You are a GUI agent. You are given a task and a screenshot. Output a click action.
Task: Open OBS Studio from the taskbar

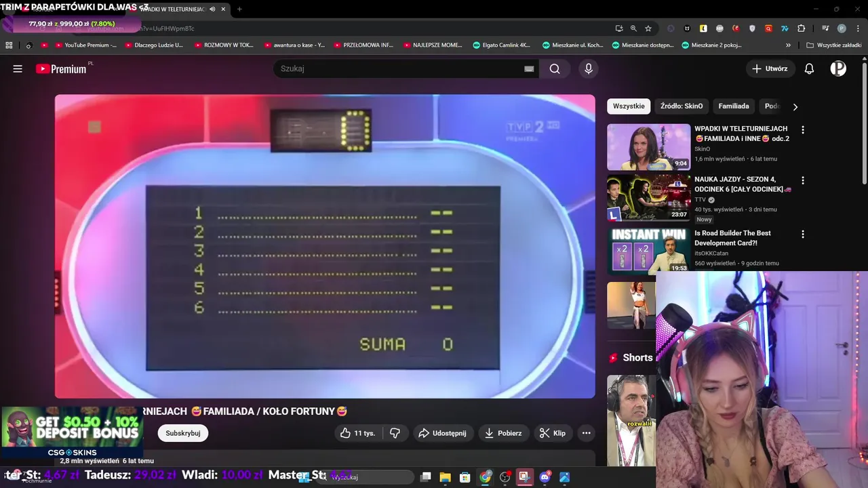[x=505, y=477]
